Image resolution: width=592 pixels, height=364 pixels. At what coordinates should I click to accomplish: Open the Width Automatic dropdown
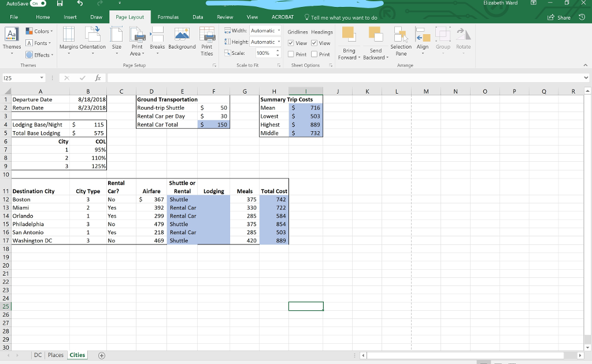[279, 31]
